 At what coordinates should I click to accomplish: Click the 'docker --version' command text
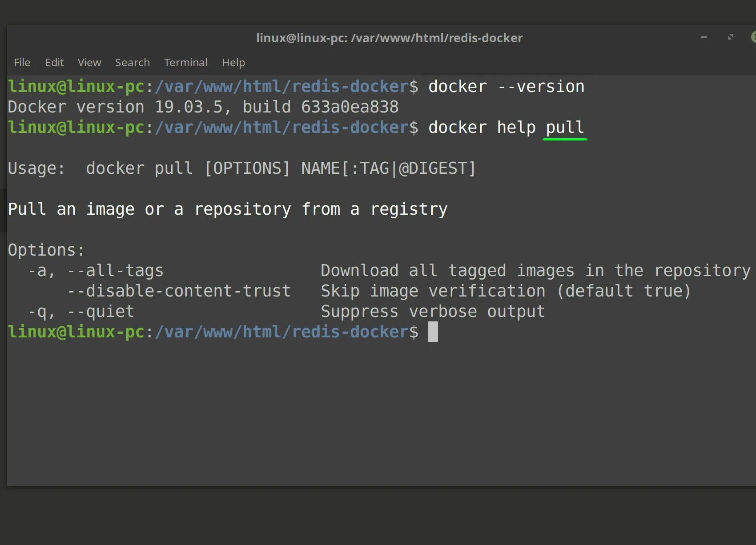coord(506,87)
